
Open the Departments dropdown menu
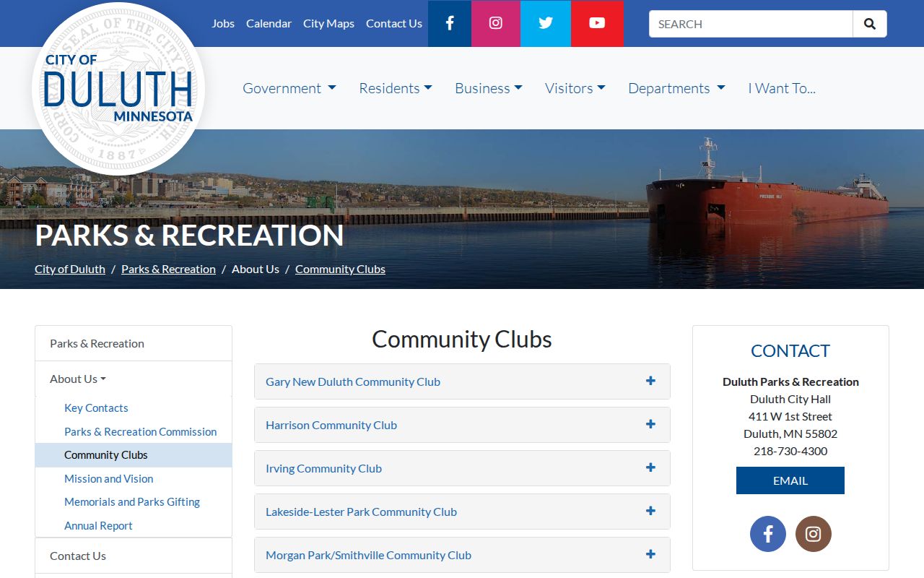click(x=676, y=88)
